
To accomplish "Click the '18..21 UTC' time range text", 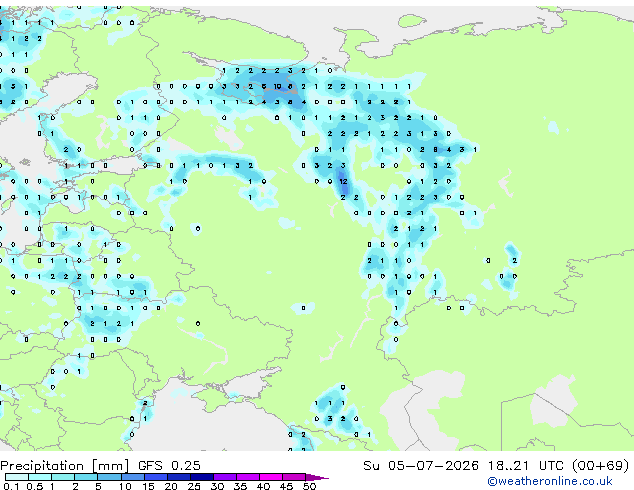I will pyautogui.click(x=525, y=466).
